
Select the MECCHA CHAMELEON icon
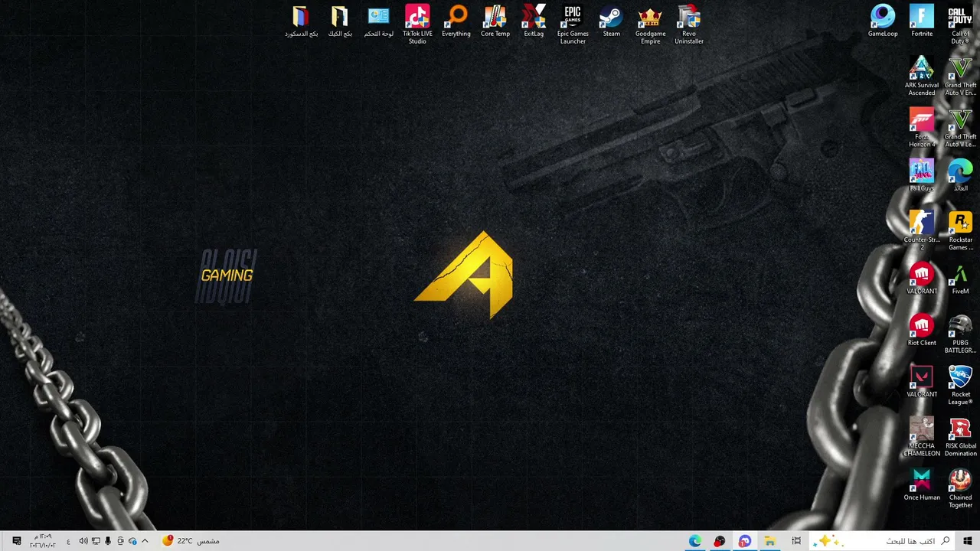tap(922, 436)
